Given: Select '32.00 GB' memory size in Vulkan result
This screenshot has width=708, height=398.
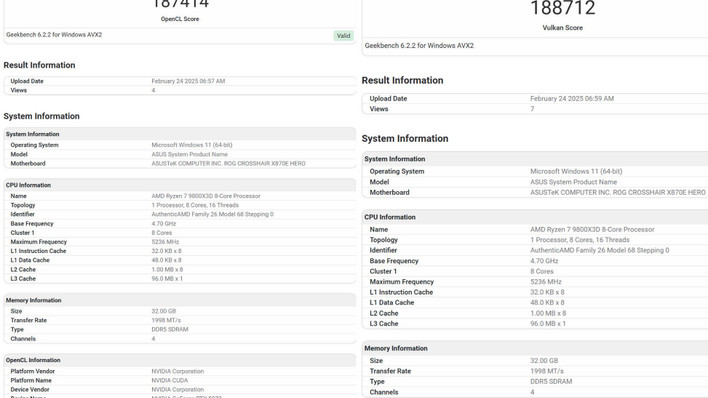Looking at the screenshot, I should point(544,361).
